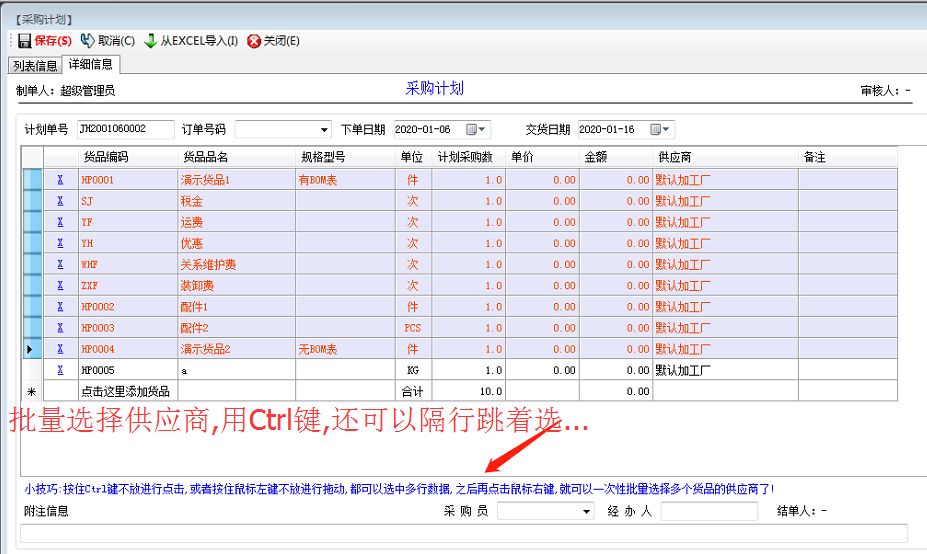The image size is (927, 554).
Task: Click 点击这里添加货品 to add a product
Action: (125, 391)
